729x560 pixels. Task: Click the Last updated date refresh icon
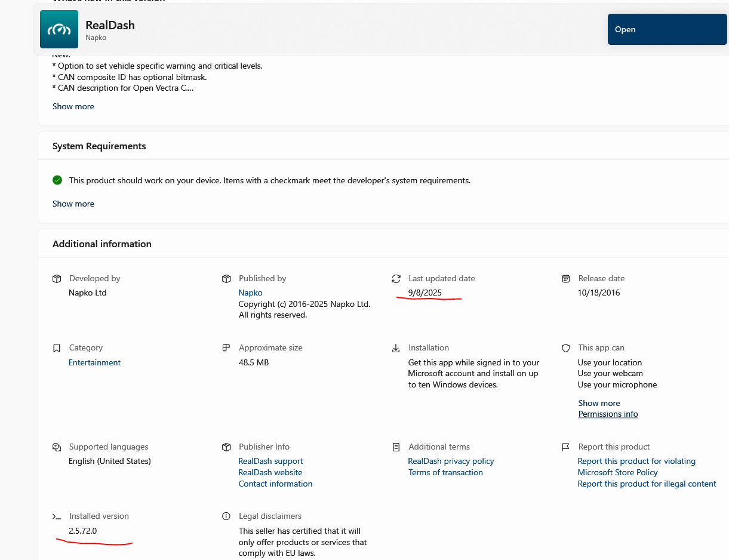coord(396,279)
